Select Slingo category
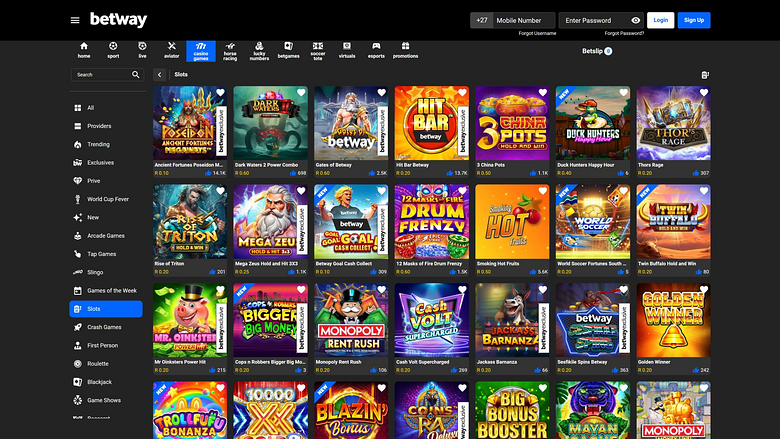 click(106, 272)
